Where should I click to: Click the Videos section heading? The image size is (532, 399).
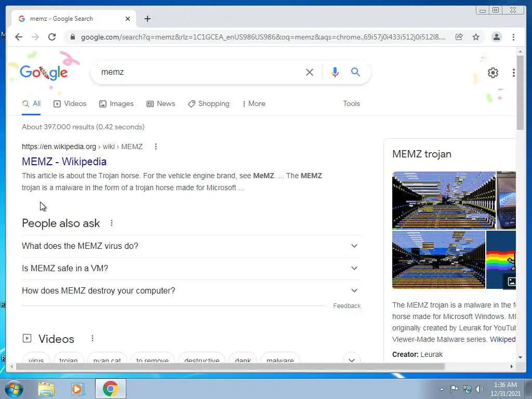[56, 339]
